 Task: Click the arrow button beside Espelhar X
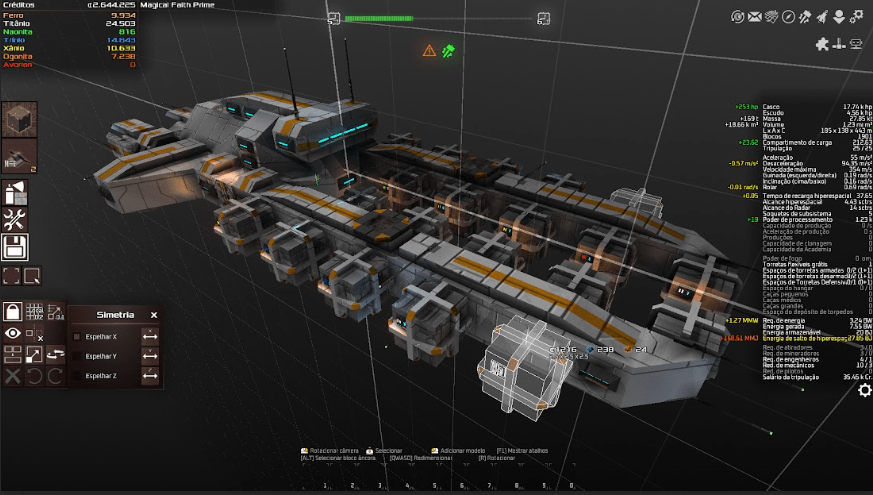(x=150, y=337)
